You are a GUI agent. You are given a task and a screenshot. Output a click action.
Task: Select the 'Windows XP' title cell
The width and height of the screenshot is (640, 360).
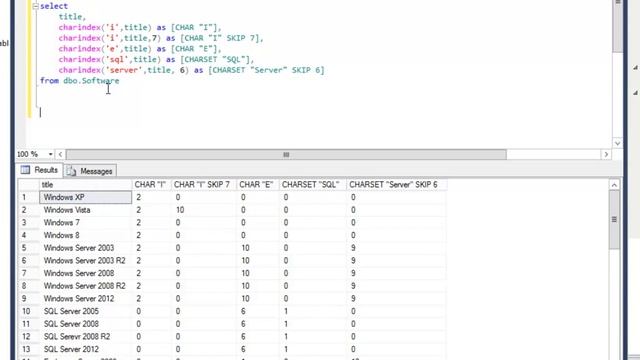pyautogui.click(x=86, y=198)
